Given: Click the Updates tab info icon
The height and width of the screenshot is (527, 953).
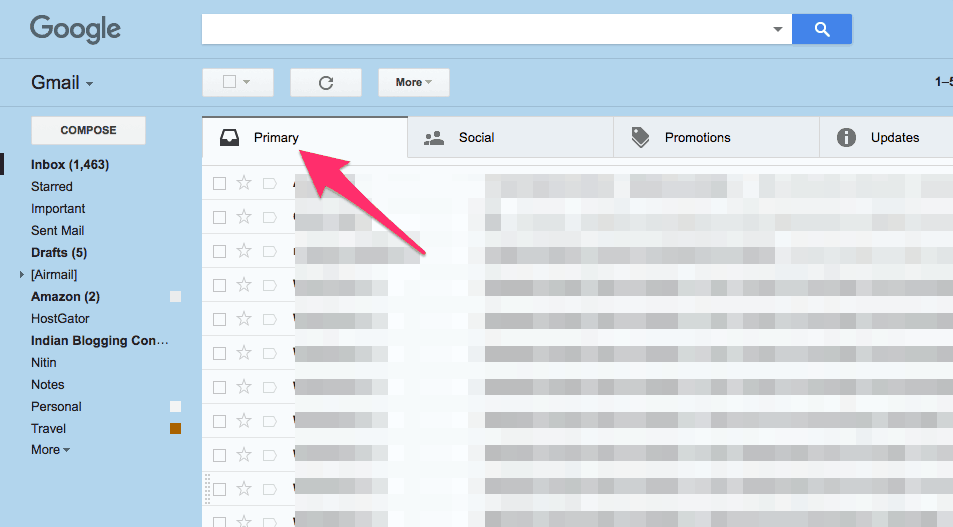Looking at the screenshot, I should tap(846, 138).
